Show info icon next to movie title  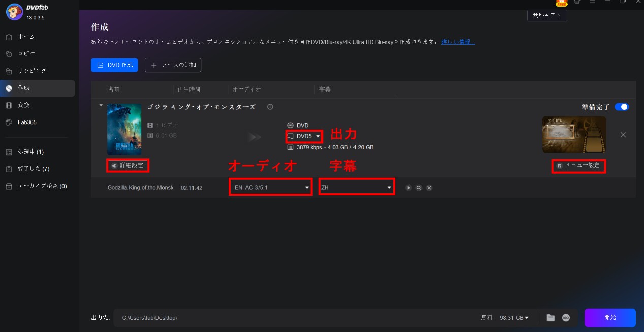point(270,107)
